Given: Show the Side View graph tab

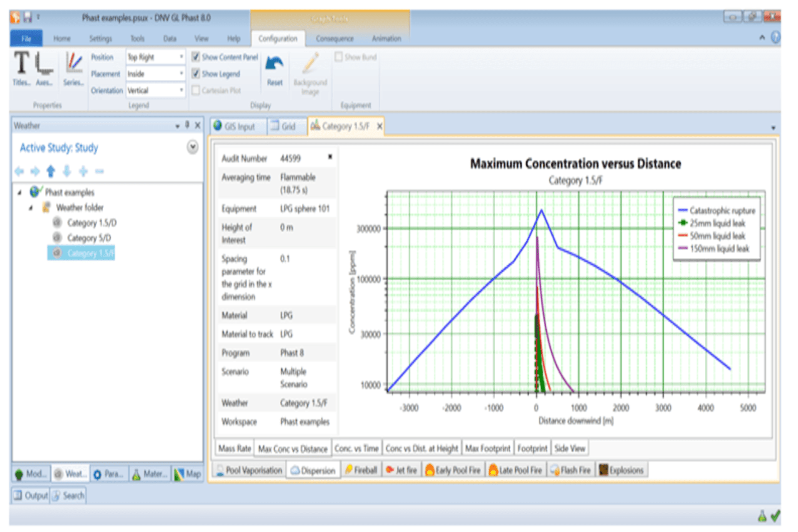Looking at the screenshot, I should tap(570, 448).
